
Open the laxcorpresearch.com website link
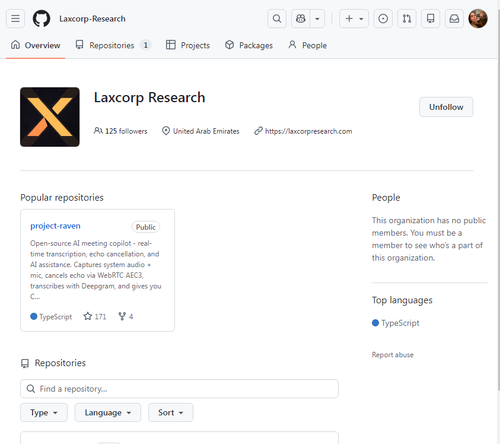coord(308,131)
